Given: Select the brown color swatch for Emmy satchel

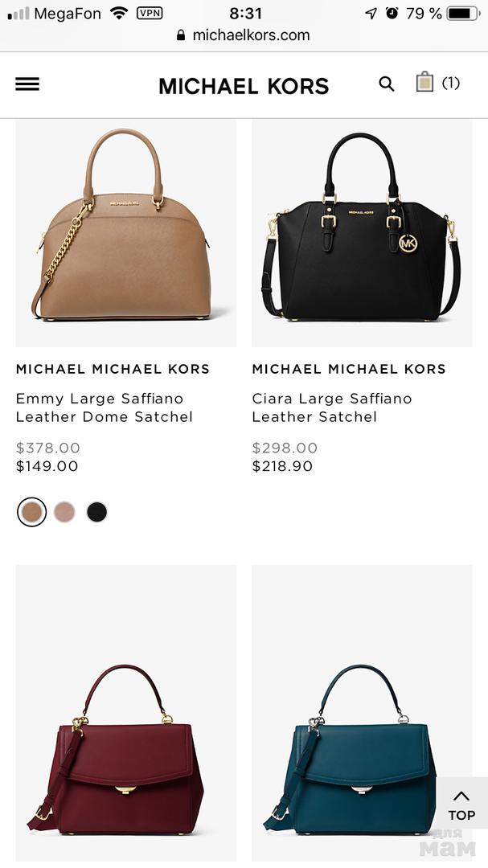Looking at the screenshot, I should [32, 512].
